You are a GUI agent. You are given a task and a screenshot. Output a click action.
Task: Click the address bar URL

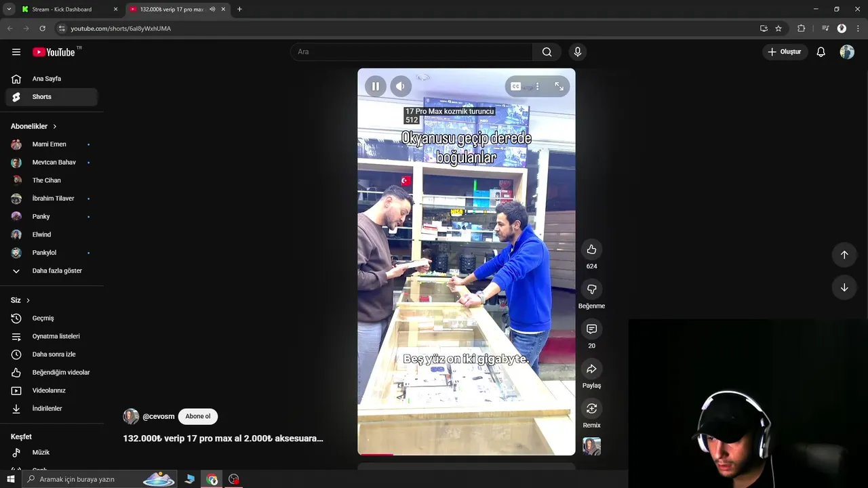[121, 28]
